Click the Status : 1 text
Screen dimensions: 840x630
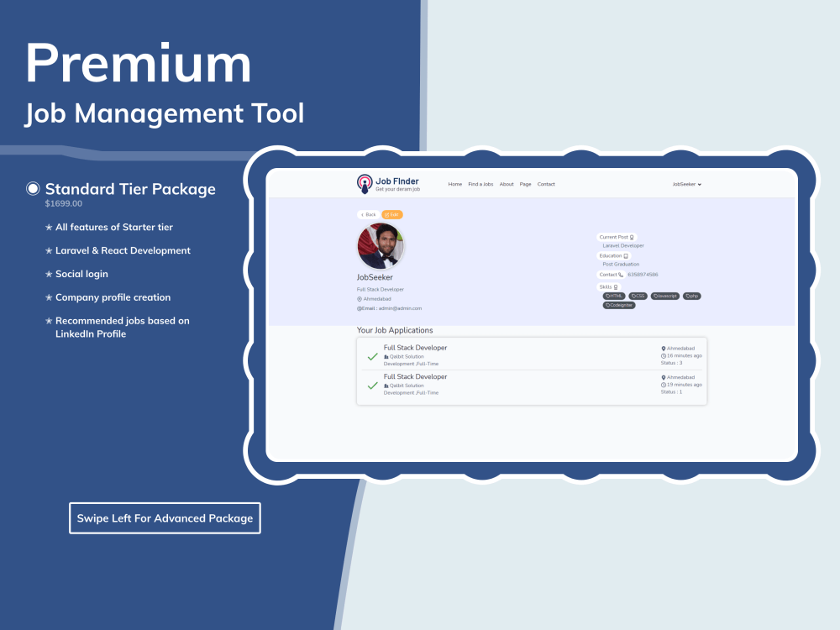[x=671, y=392]
